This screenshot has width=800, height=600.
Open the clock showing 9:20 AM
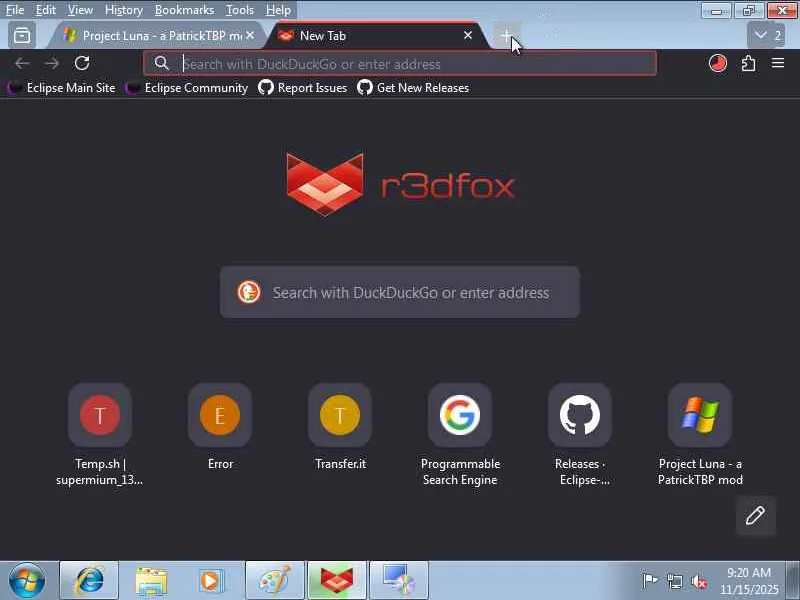click(x=749, y=581)
